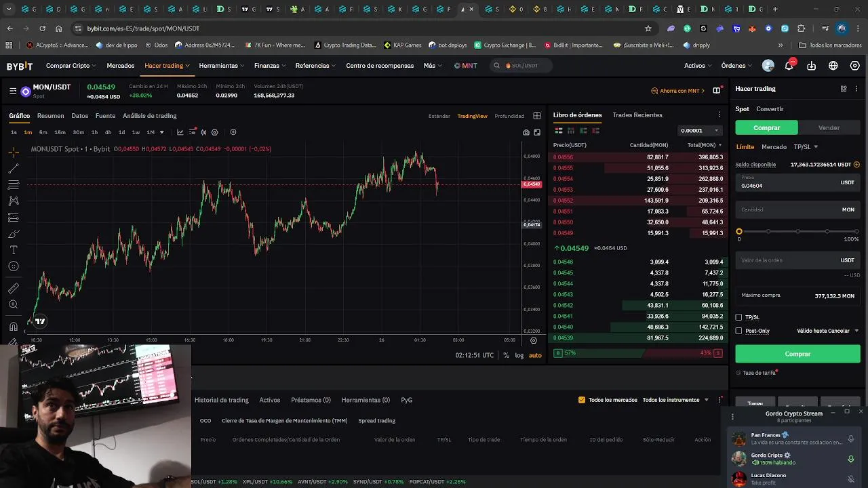Image resolution: width=868 pixels, height=488 pixels.
Task: Open Bybit notifications bell
Action: pyautogui.click(x=789, y=66)
